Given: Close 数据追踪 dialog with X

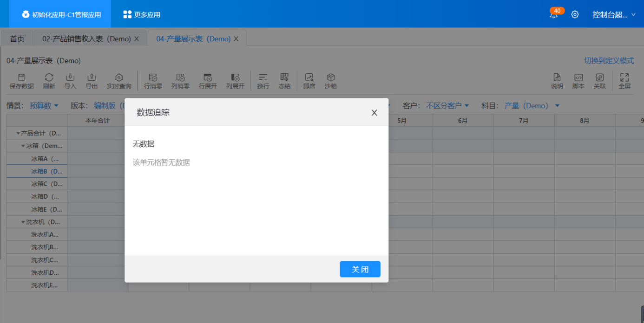Looking at the screenshot, I should point(374,113).
